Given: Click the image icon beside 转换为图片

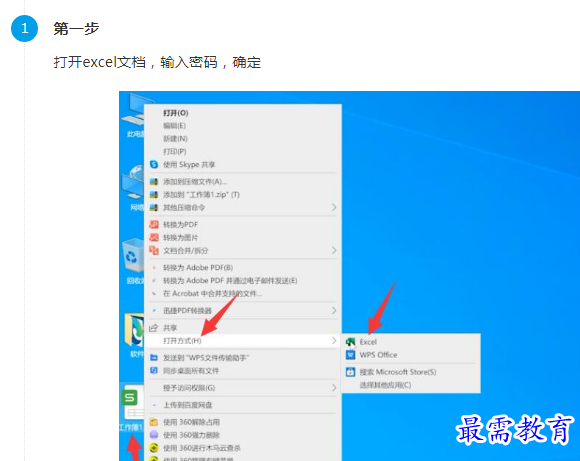Looking at the screenshot, I should click(x=154, y=238).
